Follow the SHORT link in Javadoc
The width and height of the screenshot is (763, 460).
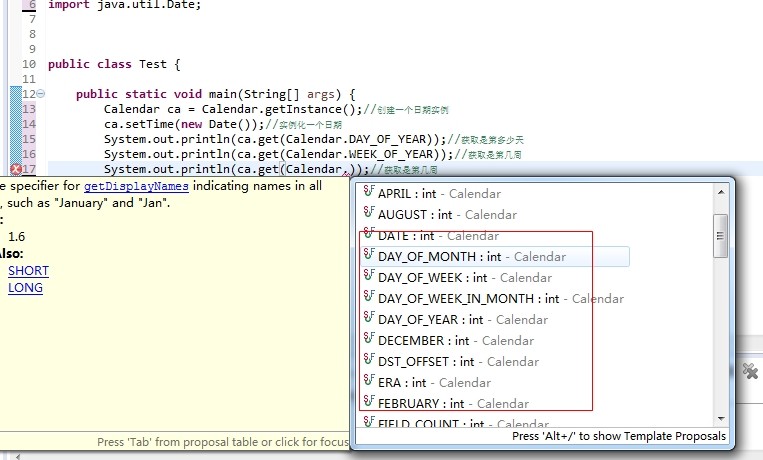click(28, 271)
